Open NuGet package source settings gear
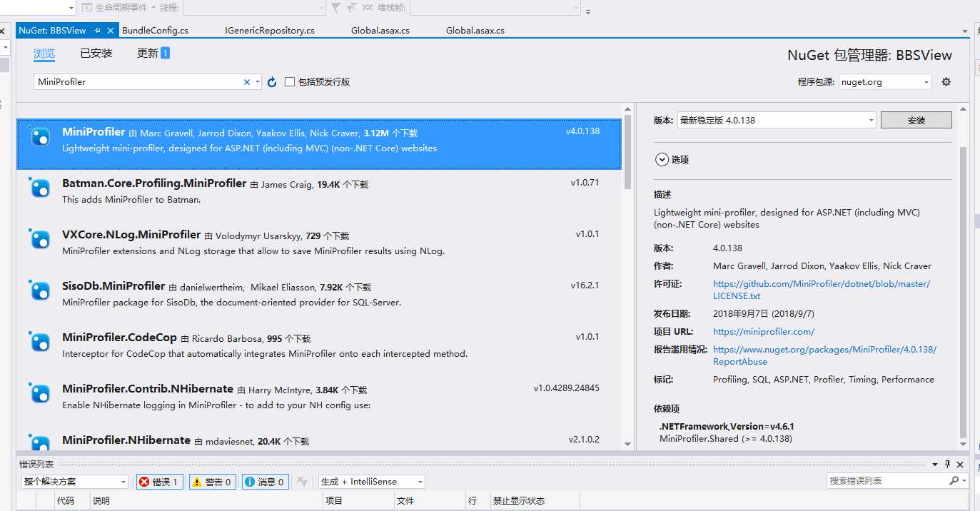980x511 pixels. point(946,82)
